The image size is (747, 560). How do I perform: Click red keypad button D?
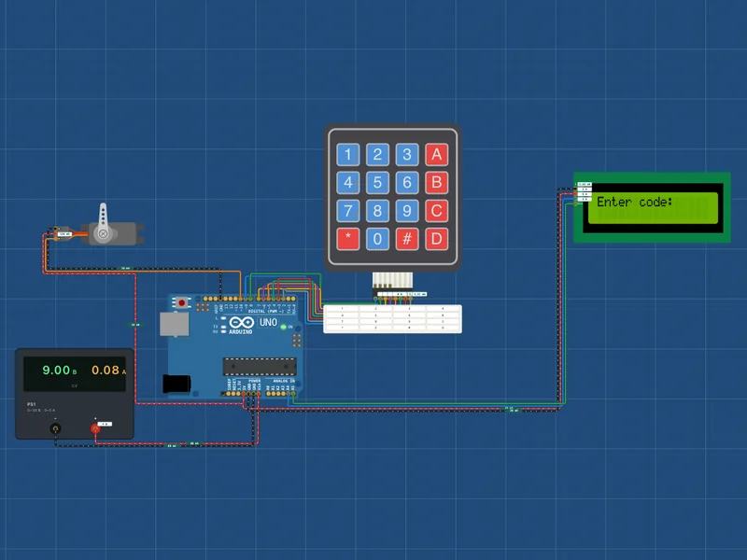436,239
